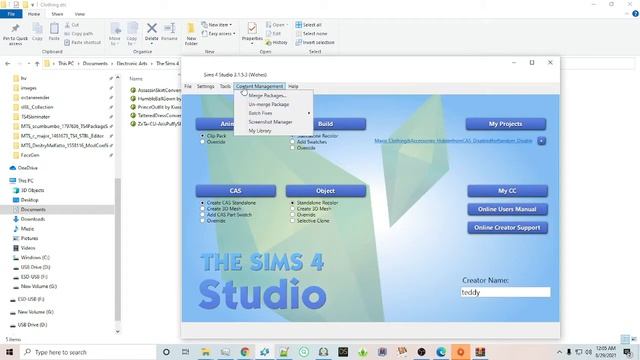The height and width of the screenshot is (360, 640).
Task: Open notification center icon in tray
Action: pos(628,352)
